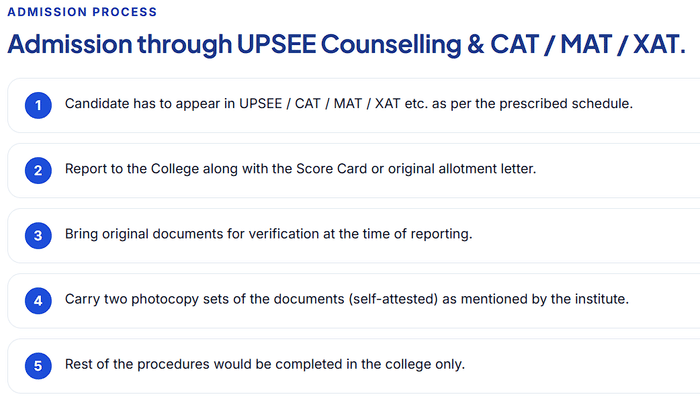Click the second step card's empty area
The width and height of the screenshot is (700, 411).
618,170
